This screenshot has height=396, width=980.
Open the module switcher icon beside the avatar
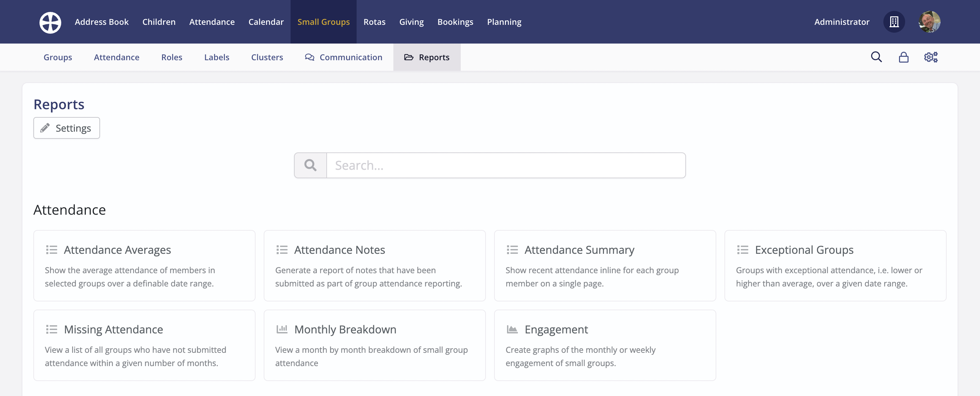click(894, 22)
